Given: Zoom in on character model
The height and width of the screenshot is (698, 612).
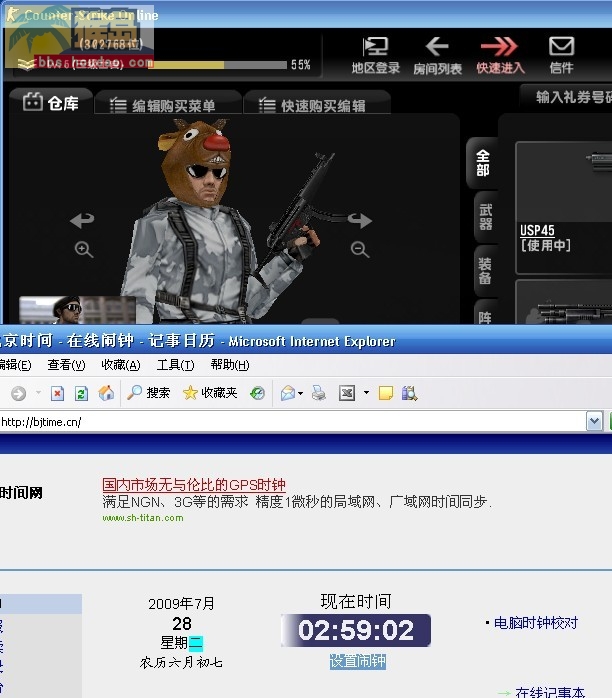Looking at the screenshot, I should [x=84, y=249].
